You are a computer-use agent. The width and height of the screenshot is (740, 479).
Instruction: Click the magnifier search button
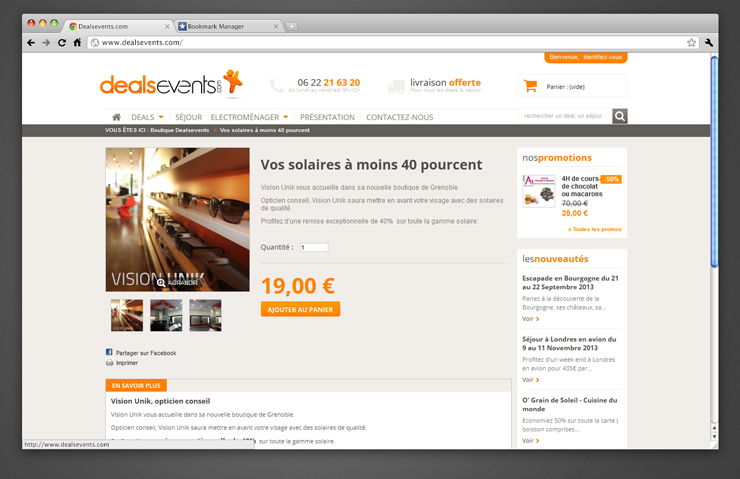pyautogui.click(x=620, y=116)
